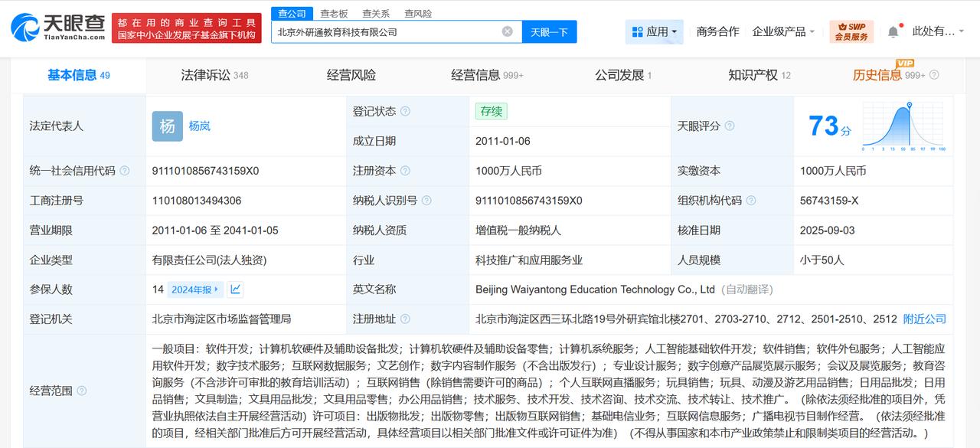Click the 科技推广和应用服务业 industry value
Viewport: 980px width, 448px height.
pyautogui.click(x=529, y=260)
